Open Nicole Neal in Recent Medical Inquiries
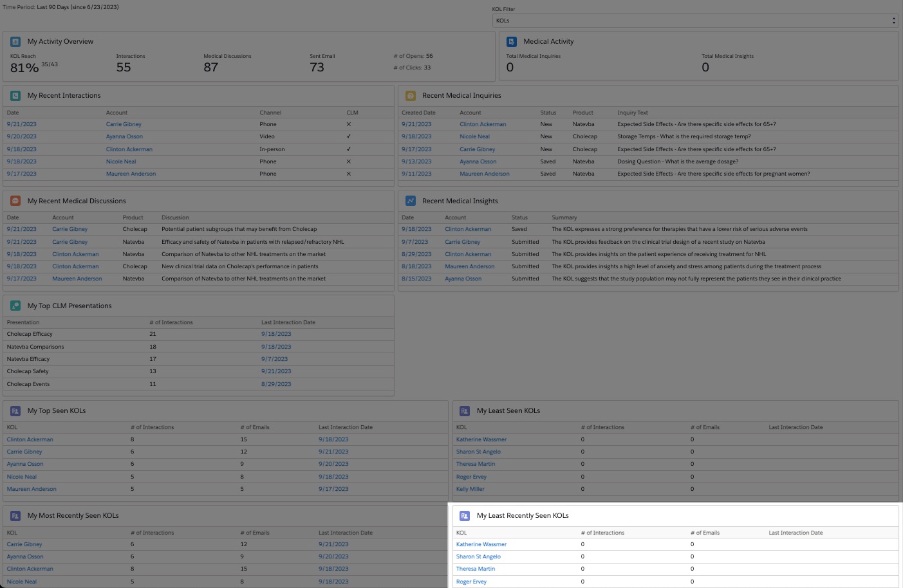 474,136
